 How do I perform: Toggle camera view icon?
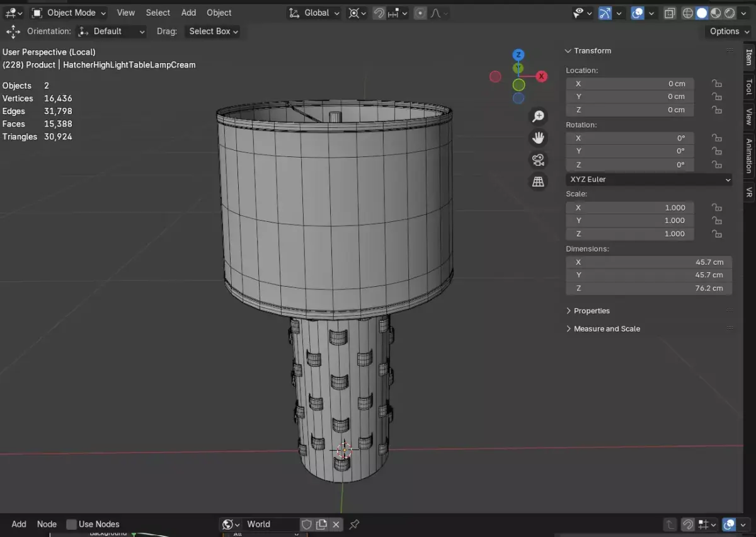538,159
